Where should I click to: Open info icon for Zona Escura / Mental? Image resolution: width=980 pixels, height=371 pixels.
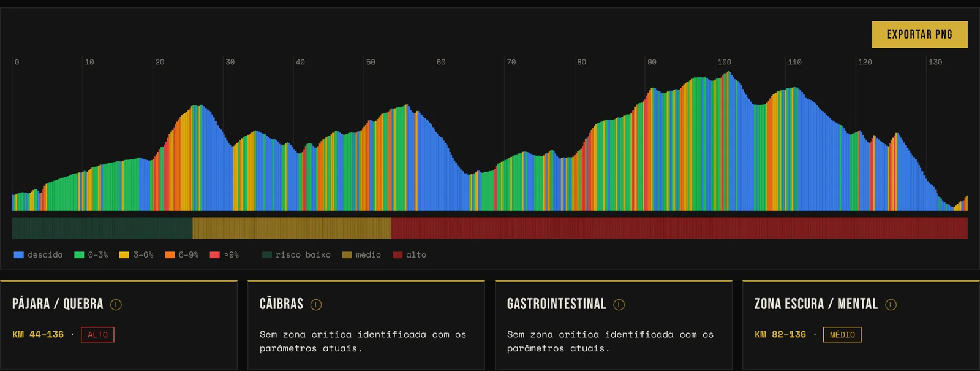pyautogui.click(x=891, y=304)
